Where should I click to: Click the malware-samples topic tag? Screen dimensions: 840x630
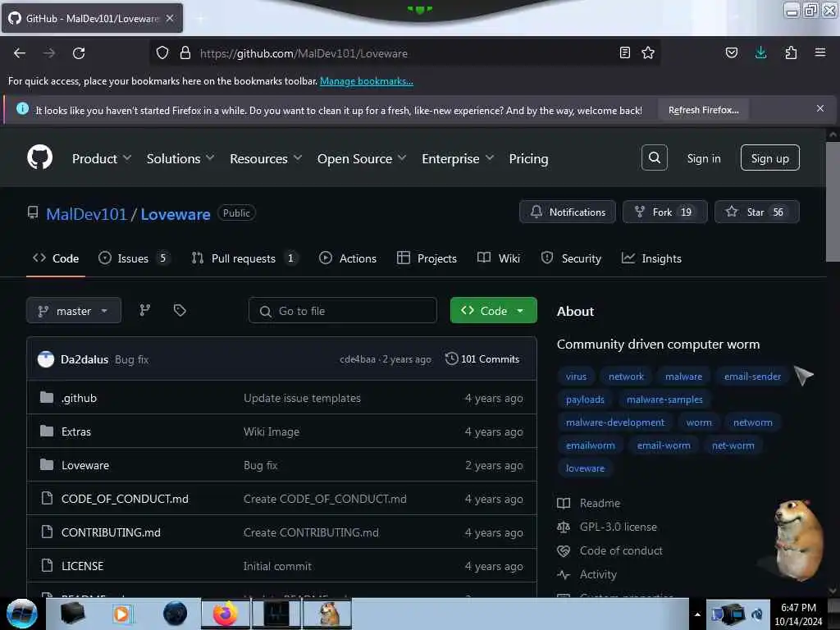pos(664,399)
